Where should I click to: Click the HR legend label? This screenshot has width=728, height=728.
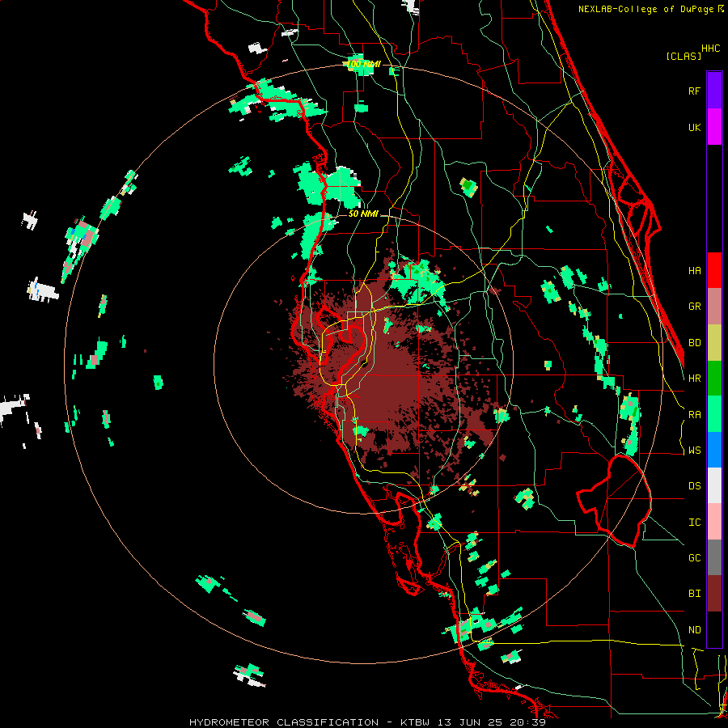click(694, 379)
